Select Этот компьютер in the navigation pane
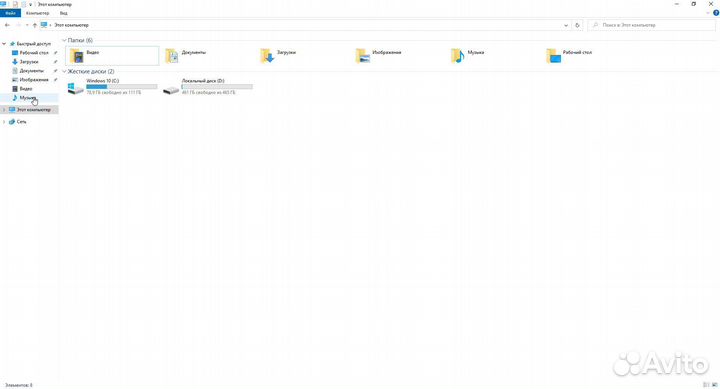 tap(29, 110)
